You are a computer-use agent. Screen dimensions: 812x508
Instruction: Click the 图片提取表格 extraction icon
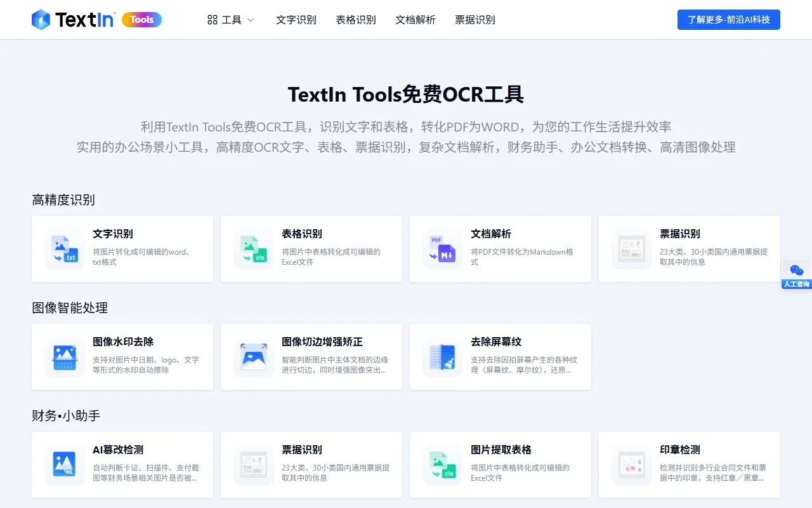pos(442,464)
